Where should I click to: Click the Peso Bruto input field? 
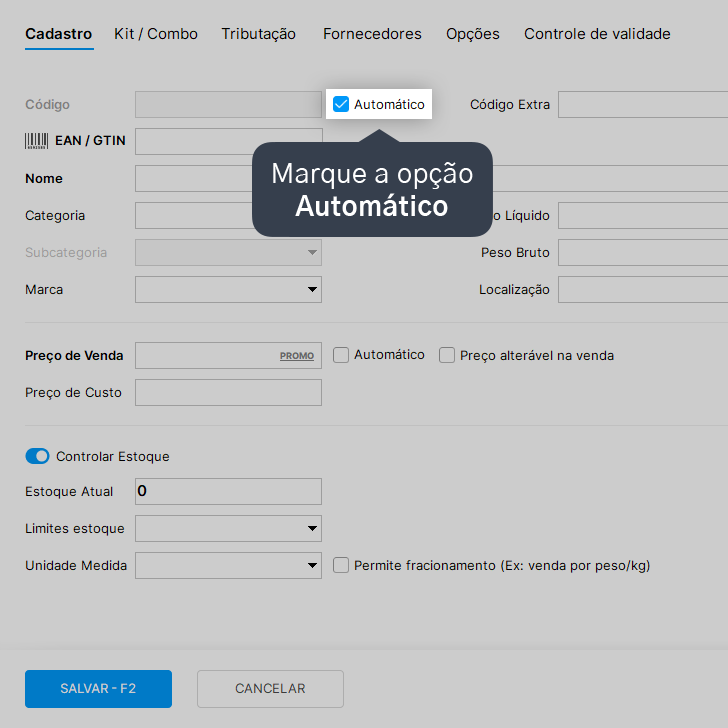pyautogui.click(x=643, y=253)
